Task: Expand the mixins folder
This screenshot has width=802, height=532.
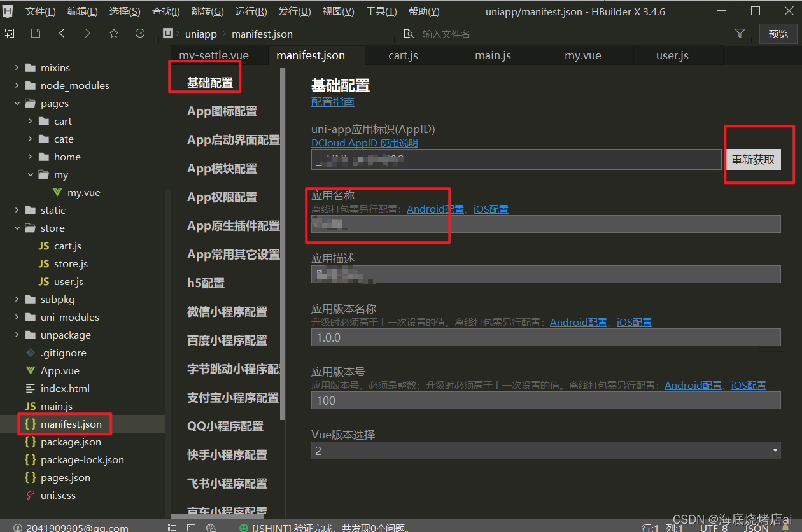Action: [x=17, y=67]
